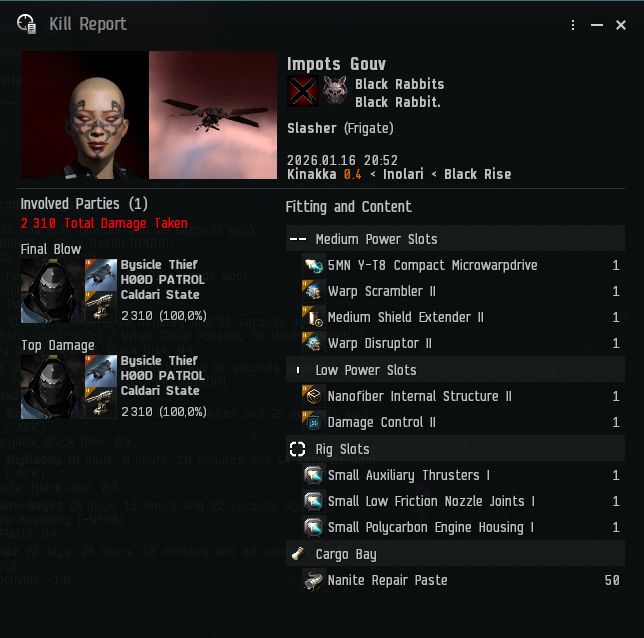The width and height of the screenshot is (644, 638).
Task: Collapse the Cargo Bay section
Action: click(455, 554)
